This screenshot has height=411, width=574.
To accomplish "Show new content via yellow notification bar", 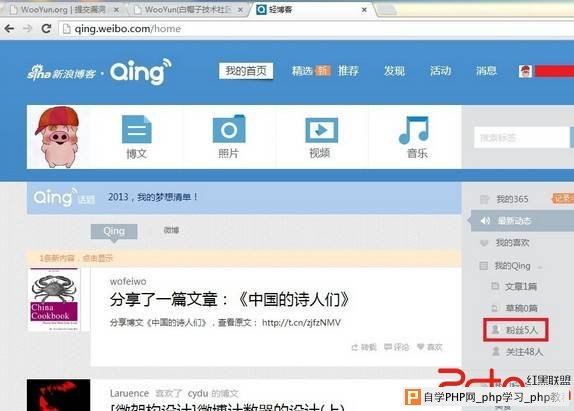I will pos(244,258).
